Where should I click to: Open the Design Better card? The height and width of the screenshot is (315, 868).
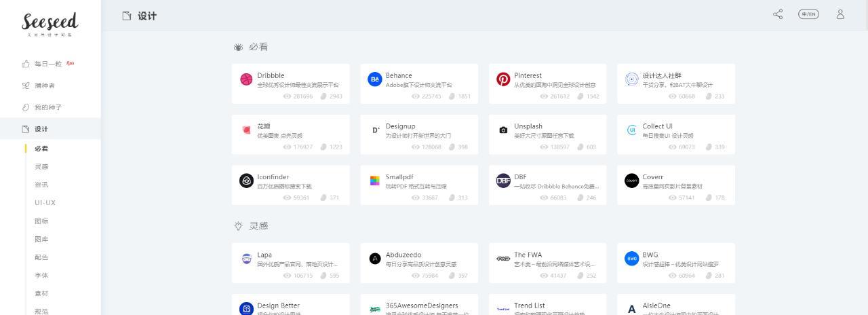coord(290,304)
